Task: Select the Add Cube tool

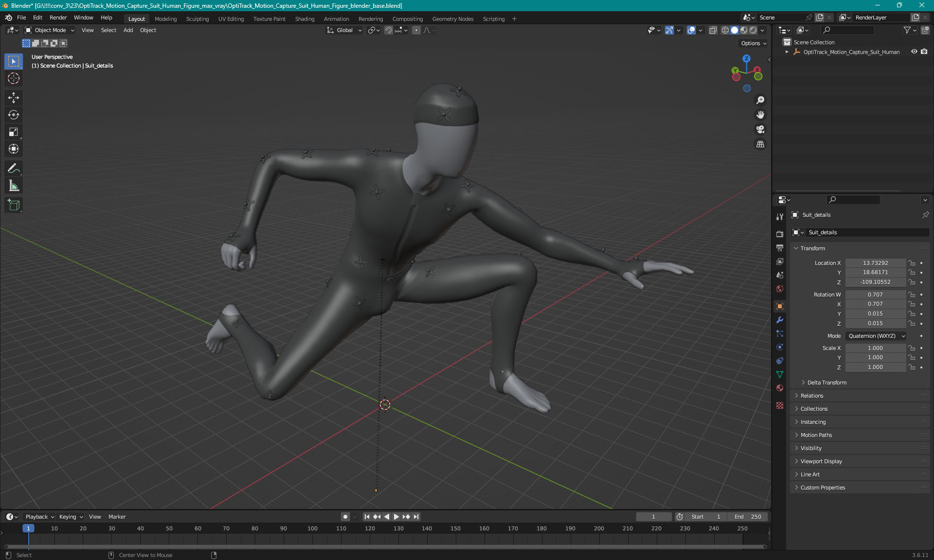Action: [x=14, y=205]
